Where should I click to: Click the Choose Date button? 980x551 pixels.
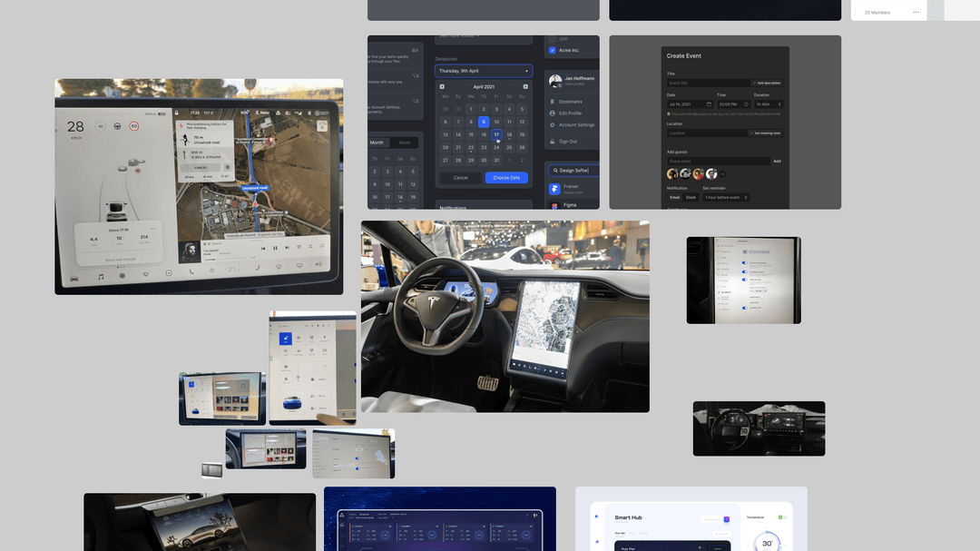(x=506, y=178)
